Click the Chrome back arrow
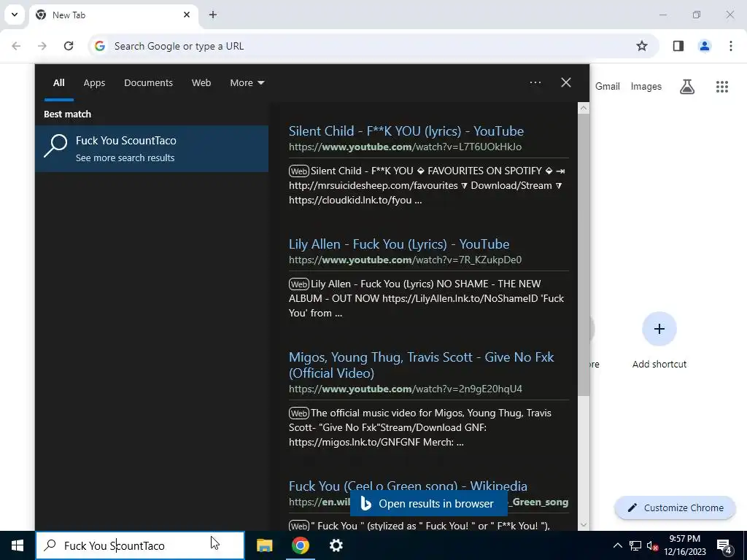This screenshot has width=747, height=560. coord(16,46)
